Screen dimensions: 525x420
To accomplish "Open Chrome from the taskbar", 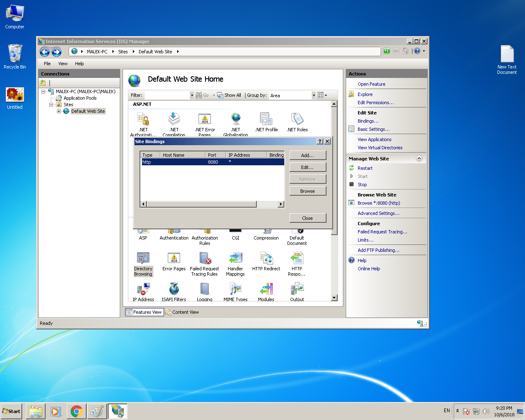I will tap(76, 411).
